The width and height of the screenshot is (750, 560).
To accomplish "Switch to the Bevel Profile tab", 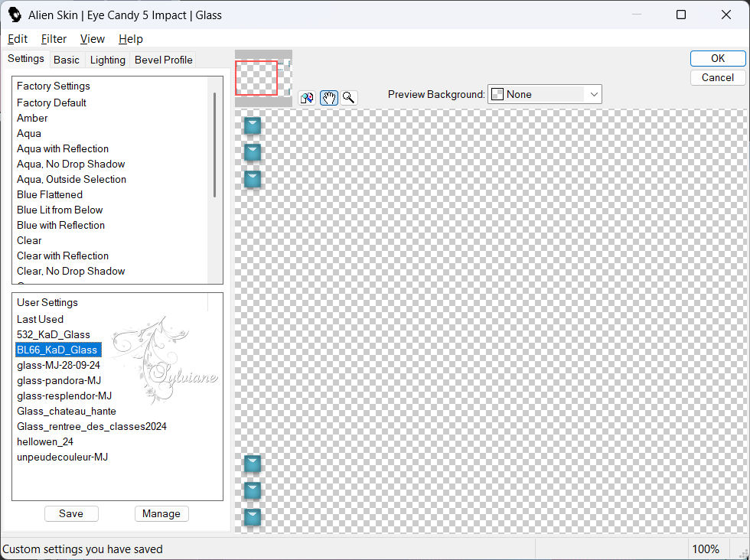I will pos(164,60).
